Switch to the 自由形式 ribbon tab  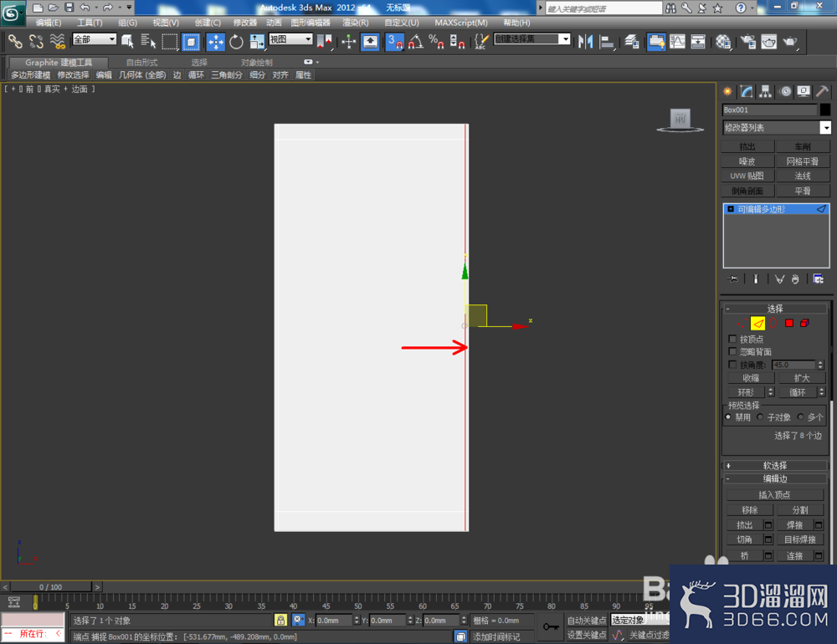pyautogui.click(x=141, y=63)
